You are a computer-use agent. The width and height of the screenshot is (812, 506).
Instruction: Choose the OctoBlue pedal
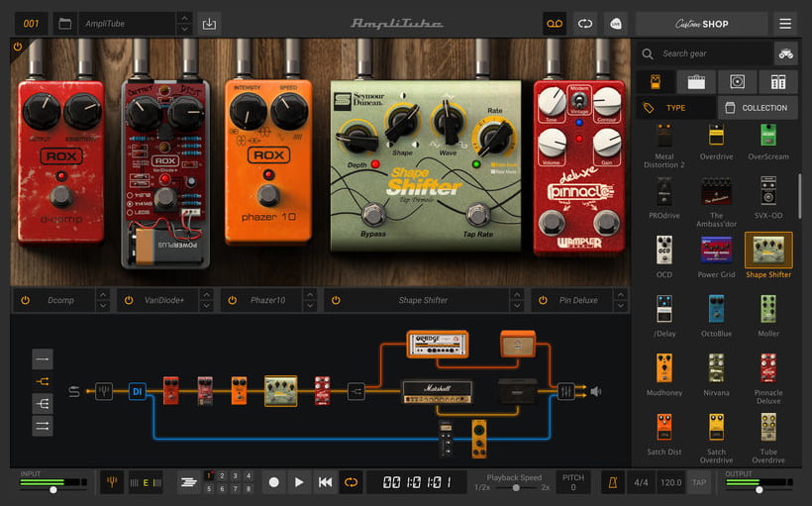coord(717,316)
